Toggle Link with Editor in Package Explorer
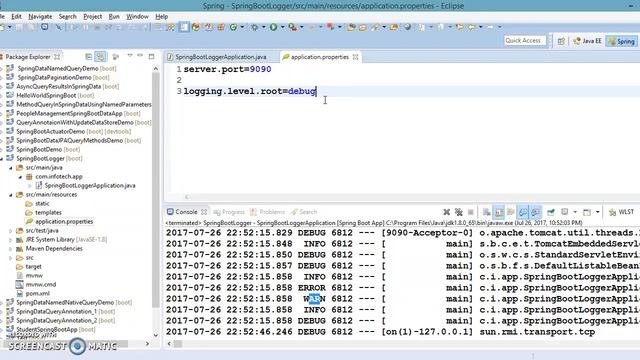Screen dimensions: 640x360 tap(100, 57)
